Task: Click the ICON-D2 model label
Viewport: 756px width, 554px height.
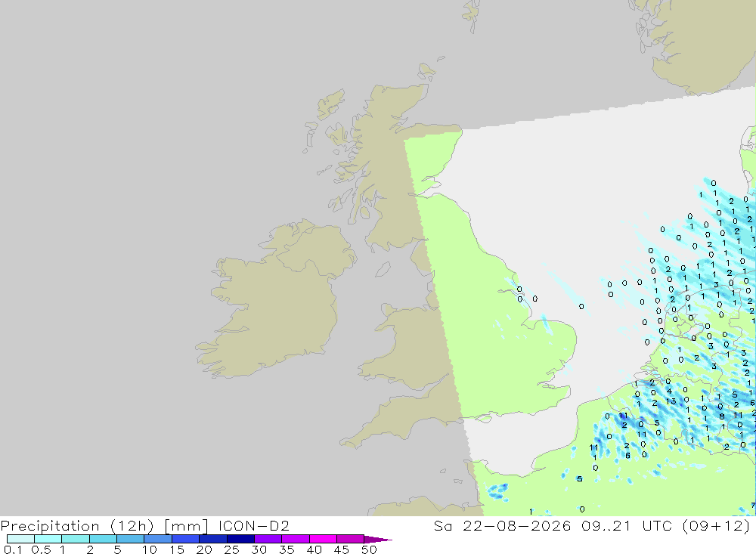Action: tap(253, 525)
